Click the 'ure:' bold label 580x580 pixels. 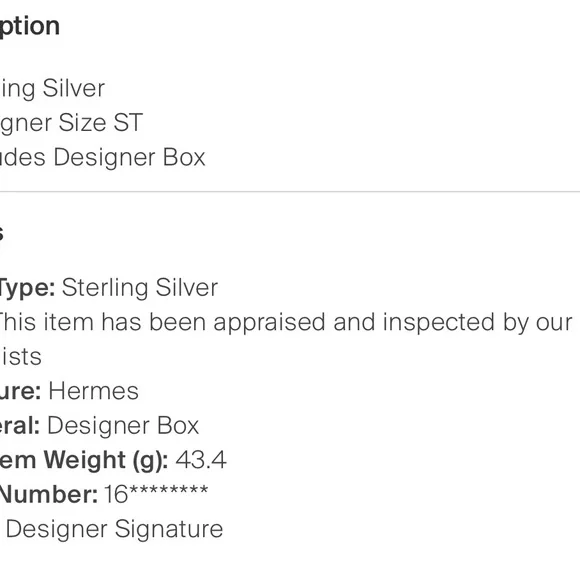pos(20,391)
